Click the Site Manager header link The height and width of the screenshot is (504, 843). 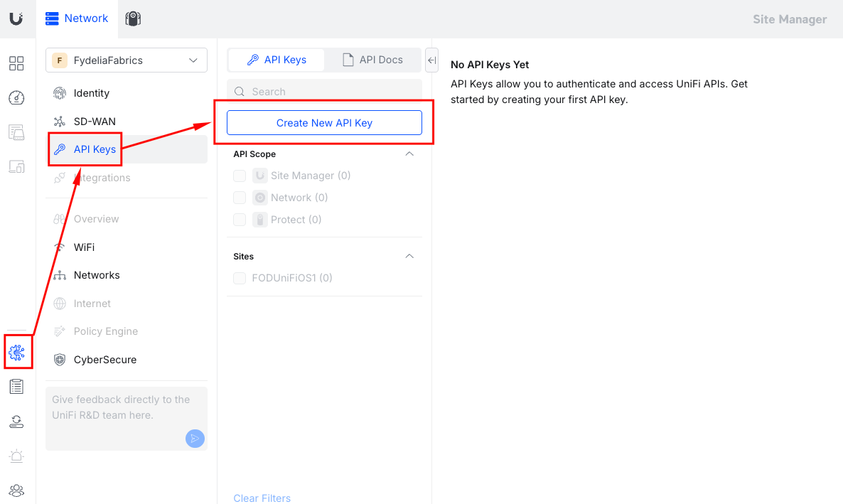[x=790, y=19]
